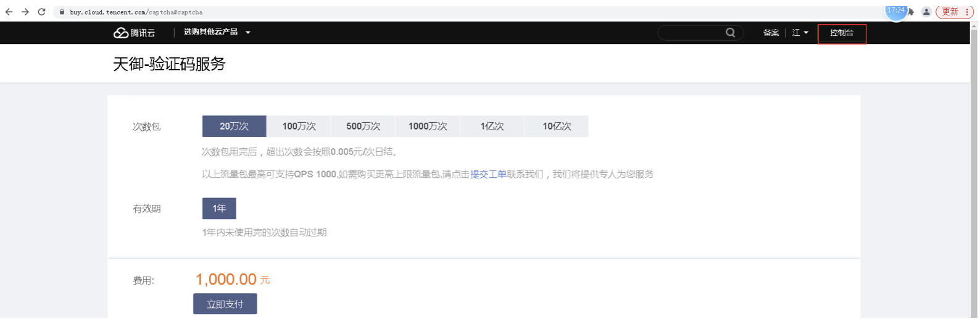
Task: Click the 次数包 label
Action: 147,127
